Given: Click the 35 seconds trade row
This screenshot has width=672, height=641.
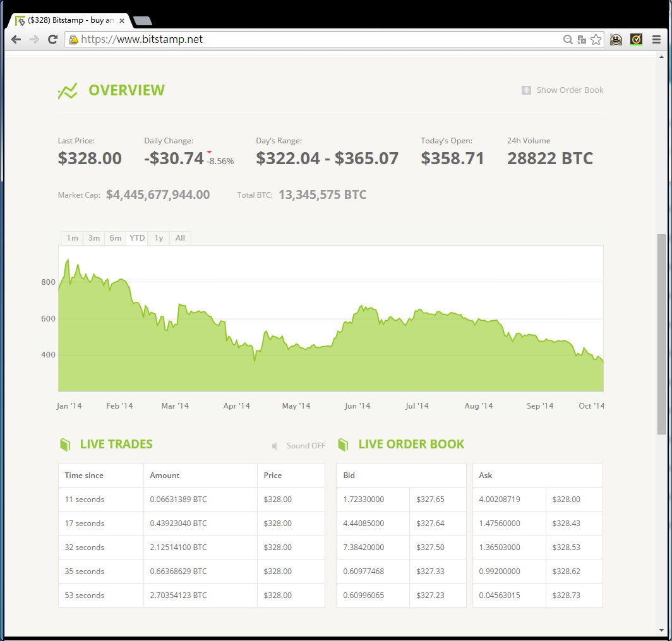Looking at the screenshot, I should (x=191, y=571).
